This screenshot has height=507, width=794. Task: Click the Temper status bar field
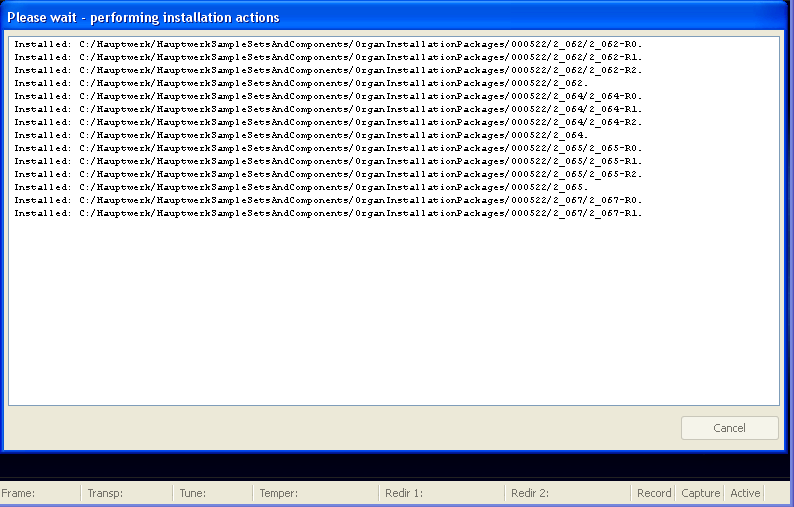pyautogui.click(x=316, y=493)
